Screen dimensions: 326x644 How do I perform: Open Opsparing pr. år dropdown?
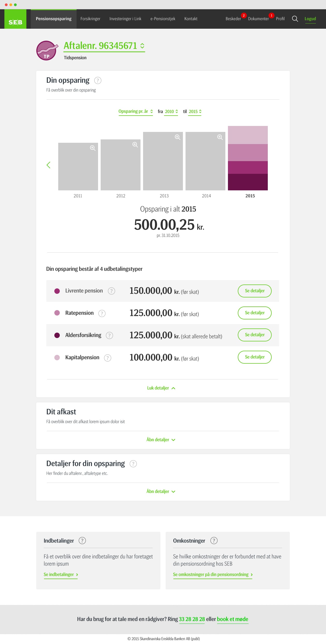point(136,111)
